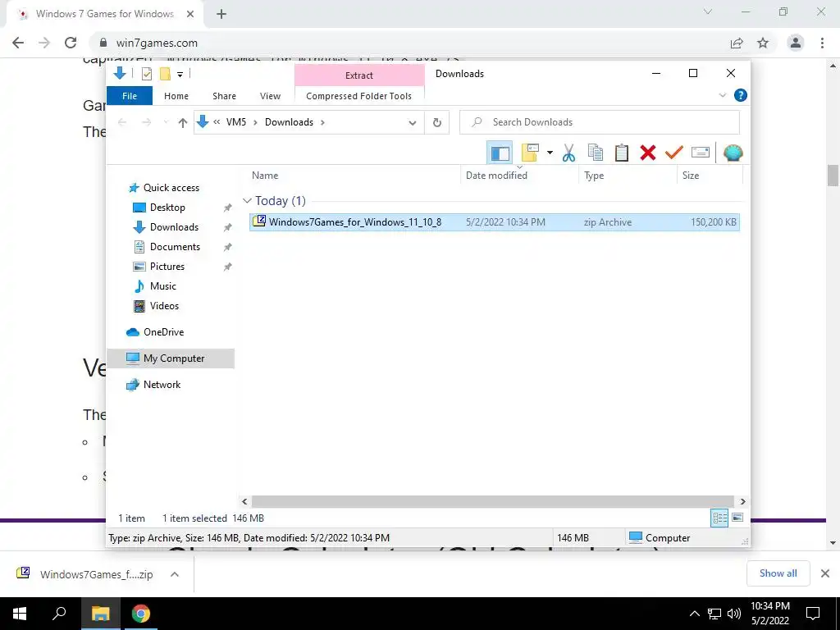
Task: Click the New folder quick access icon
Action: [x=164, y=74]
